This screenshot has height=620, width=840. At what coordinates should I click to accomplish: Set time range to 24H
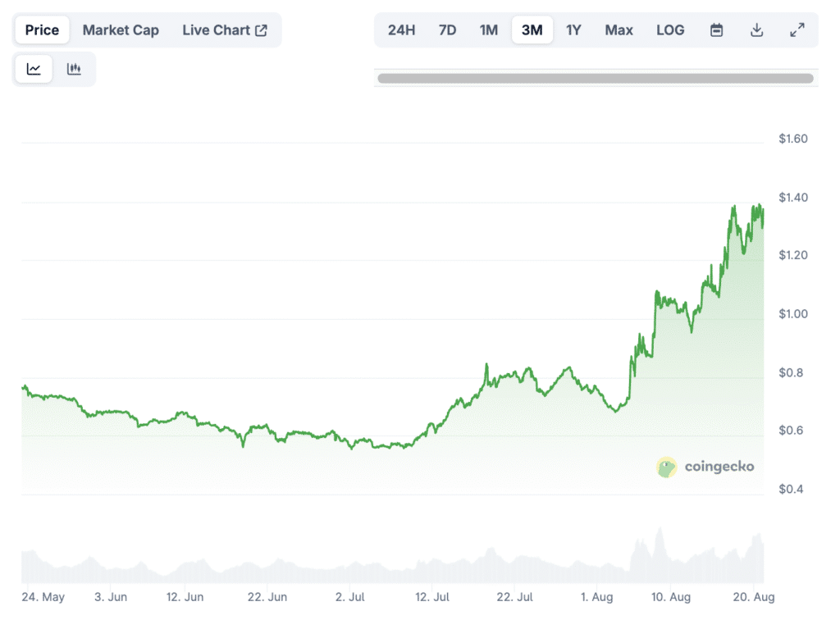point(401,30)
